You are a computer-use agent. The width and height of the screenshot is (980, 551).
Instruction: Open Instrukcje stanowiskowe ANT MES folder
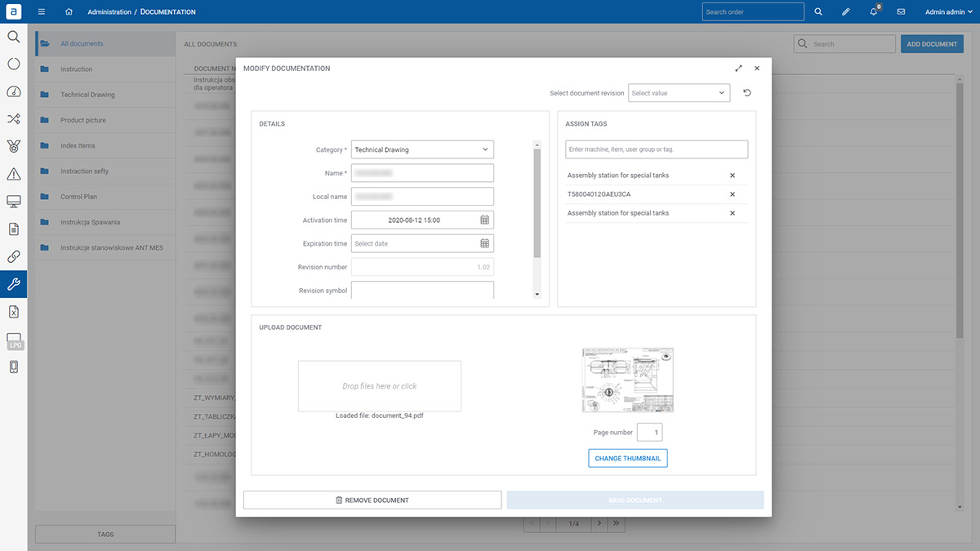tap(105, 247)
